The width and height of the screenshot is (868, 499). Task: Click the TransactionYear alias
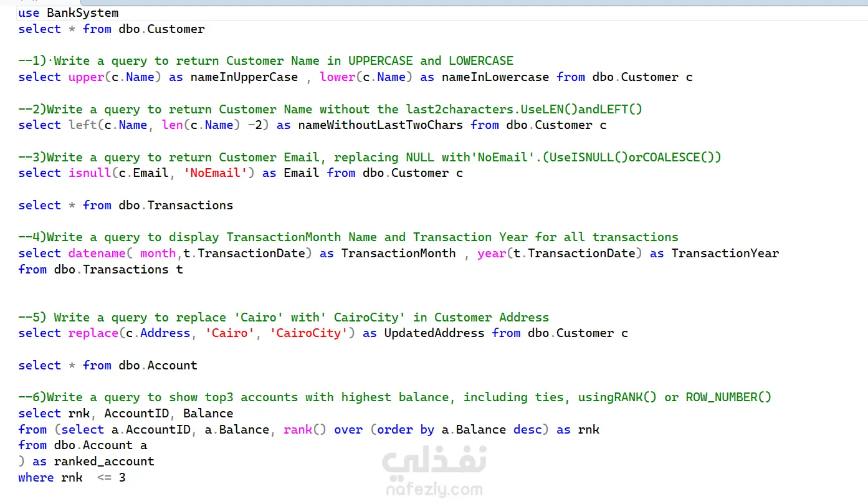tap(725, 254)
